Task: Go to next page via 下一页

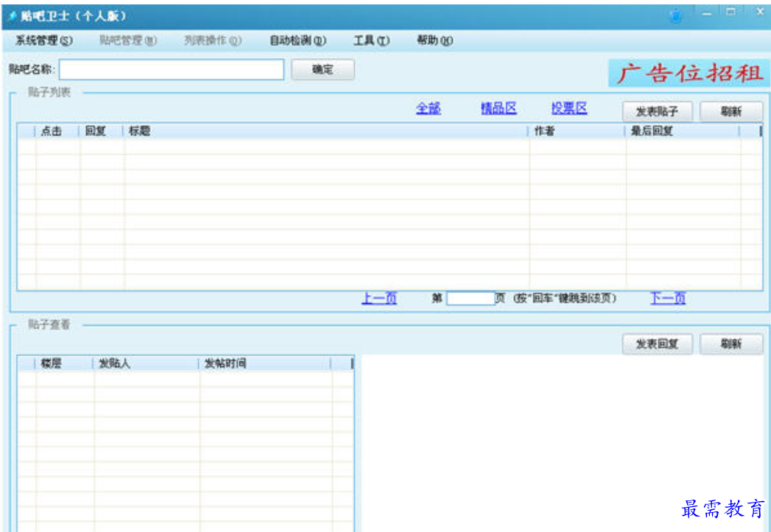Action: (x=668, y=298)
